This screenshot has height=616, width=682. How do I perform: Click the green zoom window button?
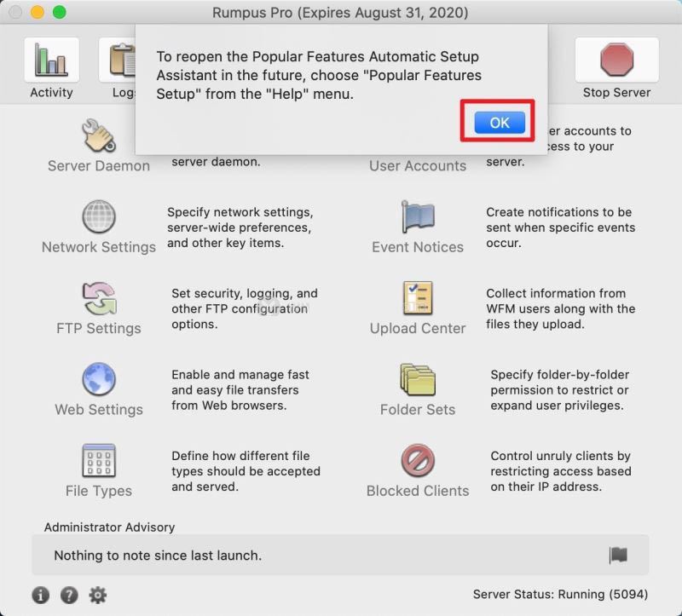click(60, 12)
